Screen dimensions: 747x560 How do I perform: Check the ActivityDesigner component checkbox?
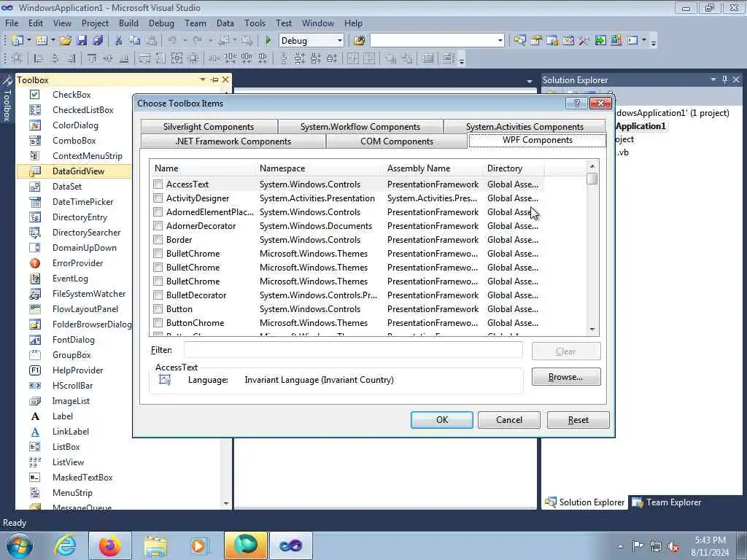[x=158, y=198]
